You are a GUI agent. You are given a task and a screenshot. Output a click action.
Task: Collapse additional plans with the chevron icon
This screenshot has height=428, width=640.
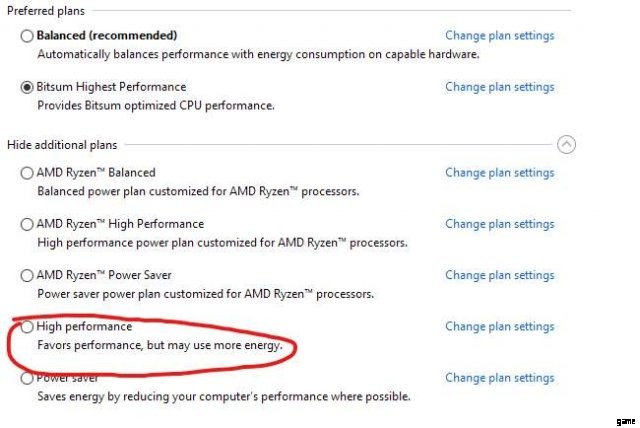point(566,144)
